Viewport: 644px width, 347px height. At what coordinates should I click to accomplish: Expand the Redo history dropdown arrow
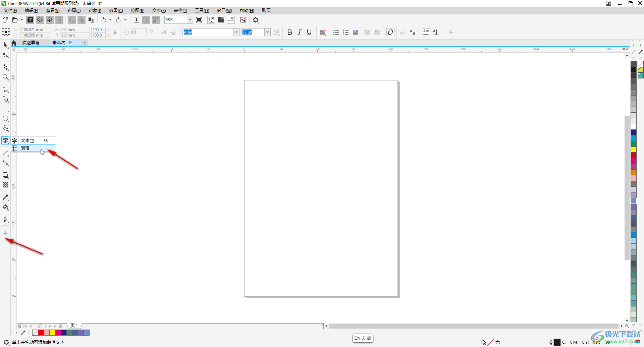coord(125,20)
